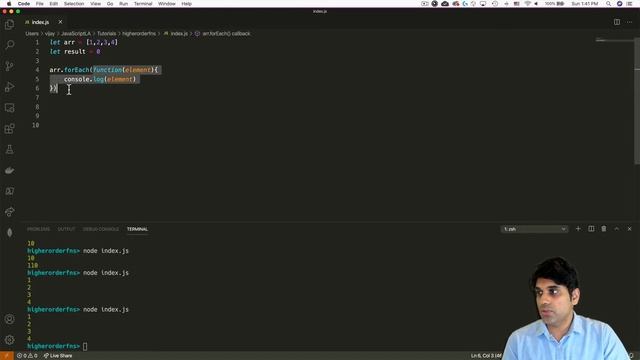Open the Edit menu
Image resolution: width=640 pixels, height=360 pixels.
(53, 4)
